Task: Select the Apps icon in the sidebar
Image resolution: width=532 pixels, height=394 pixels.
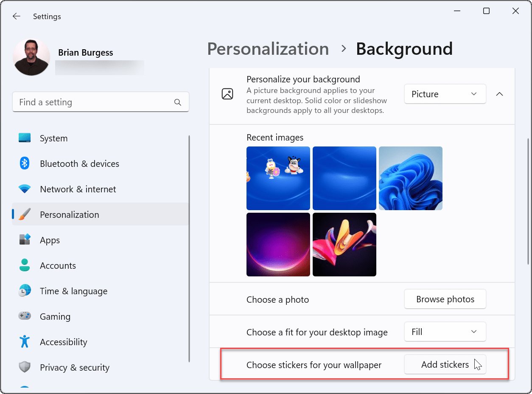Action: pyautogui.click(x=25, y=240)
